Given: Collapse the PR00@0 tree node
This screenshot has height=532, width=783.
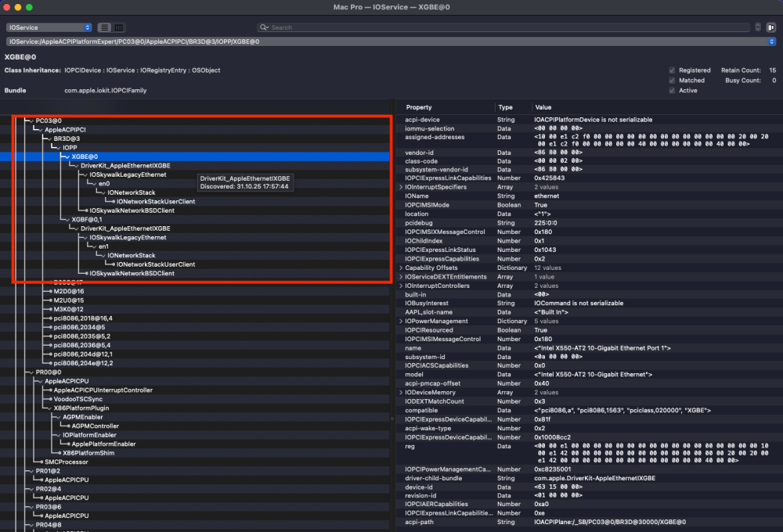Looking at the screenshot, I should point(31,372).
